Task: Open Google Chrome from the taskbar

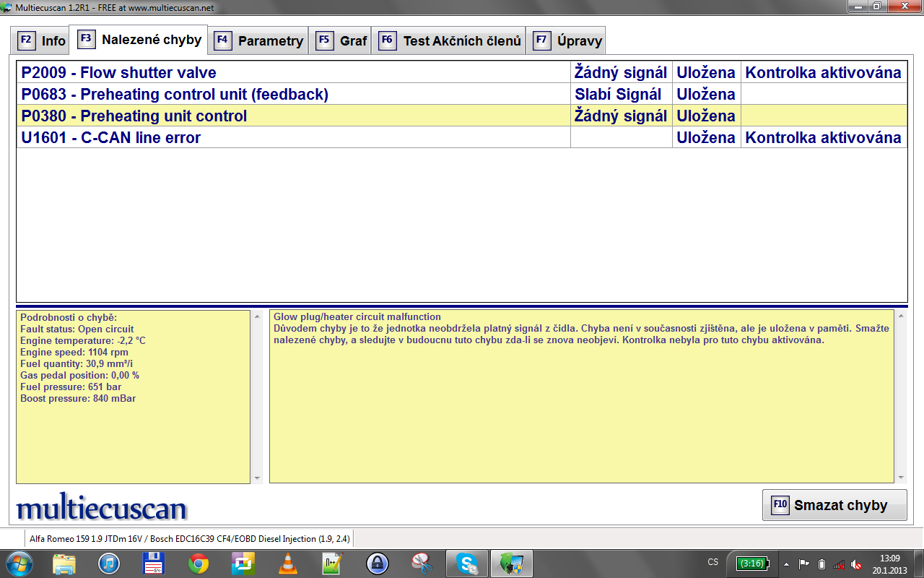Action: [x=199, y=563]
